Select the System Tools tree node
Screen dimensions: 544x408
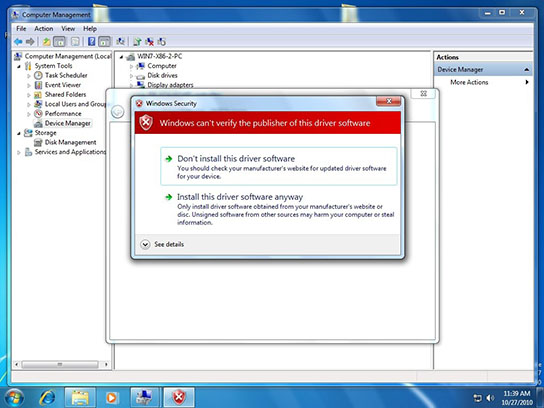click(53, 66)
